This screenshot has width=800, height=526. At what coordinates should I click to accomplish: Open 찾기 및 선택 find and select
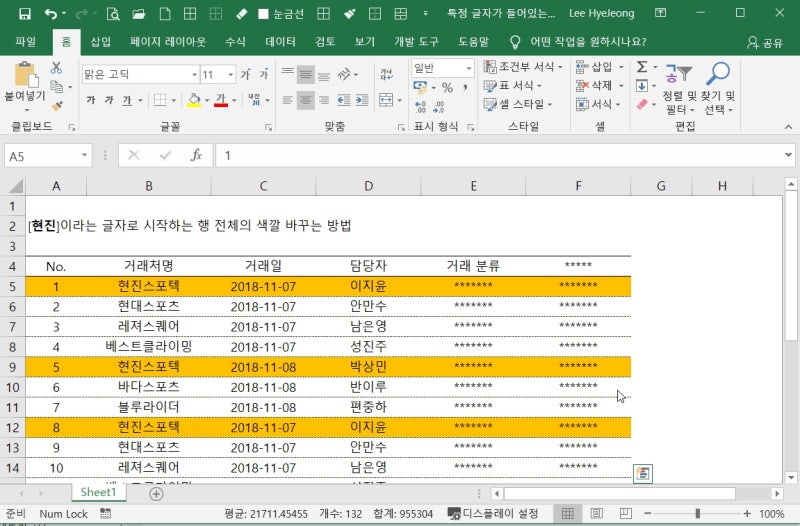coord(718,89)
